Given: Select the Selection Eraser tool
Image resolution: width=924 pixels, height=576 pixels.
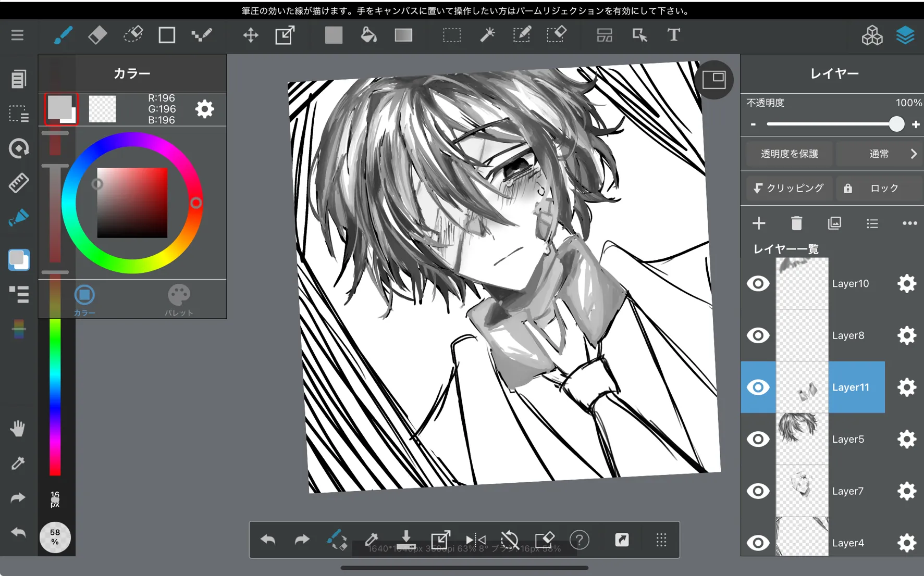Looking at the screenshot, I should click(x=557, y=35).
